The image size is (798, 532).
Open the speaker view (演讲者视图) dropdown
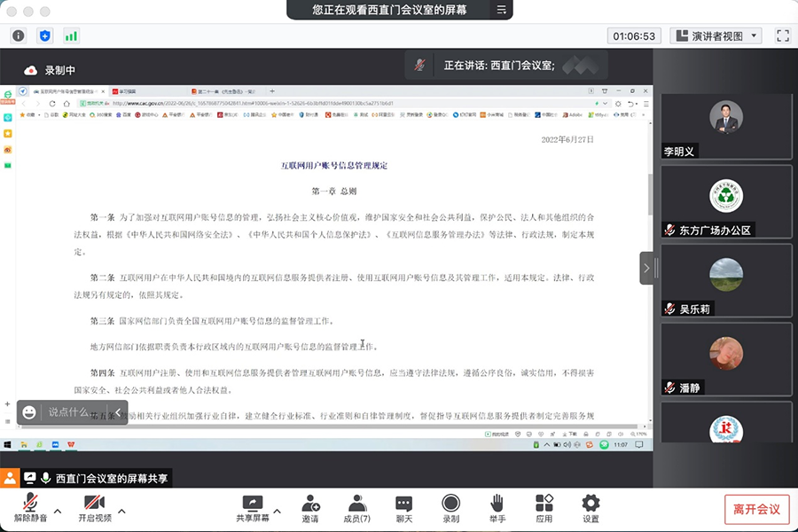pyautogui.click(x=716, y=35)
